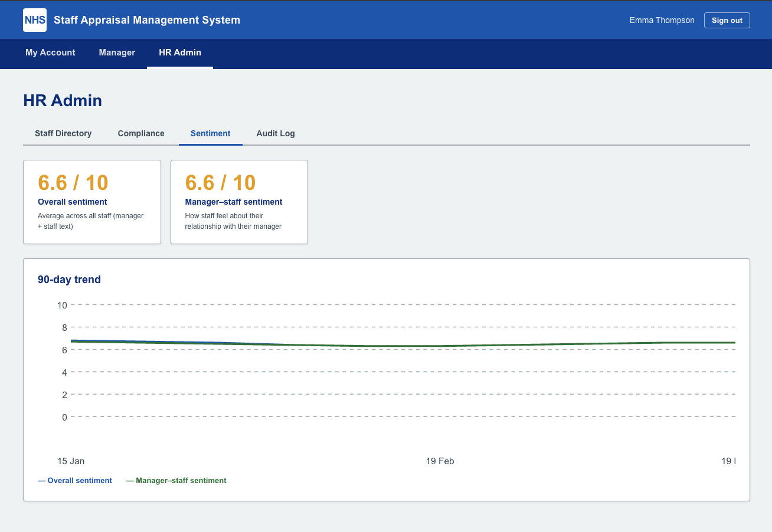772x532 pixels.
Task: Click the 90-day trend heading
Action: [69, 279]
